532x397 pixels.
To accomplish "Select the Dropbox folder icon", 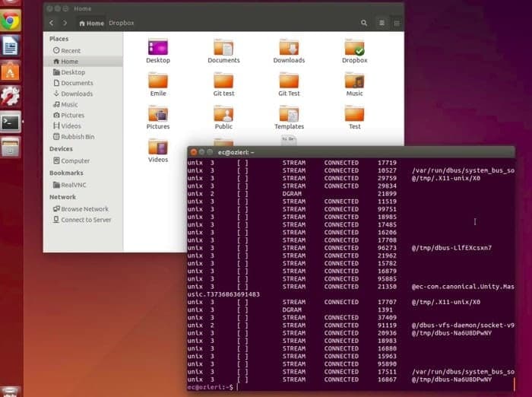I will [355, 51].
